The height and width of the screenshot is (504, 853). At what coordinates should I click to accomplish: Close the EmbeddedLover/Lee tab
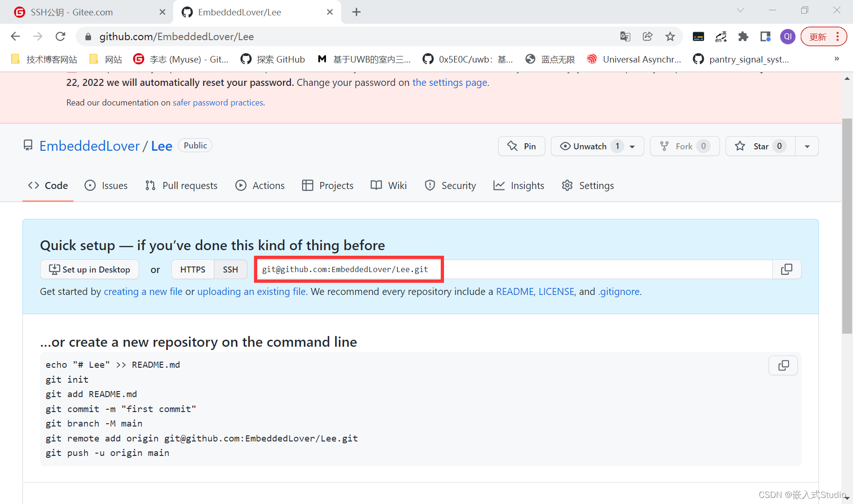(330, 12)
